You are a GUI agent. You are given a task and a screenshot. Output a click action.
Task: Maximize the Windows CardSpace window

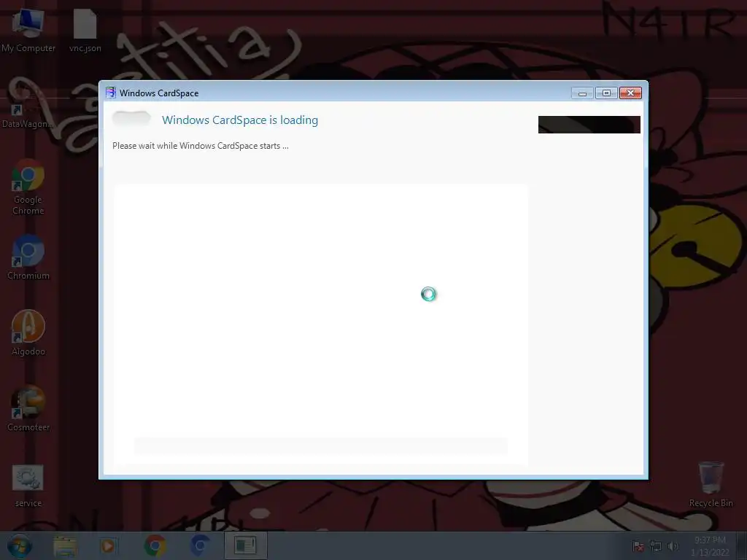pyautogui.click(x=606, y=93)
